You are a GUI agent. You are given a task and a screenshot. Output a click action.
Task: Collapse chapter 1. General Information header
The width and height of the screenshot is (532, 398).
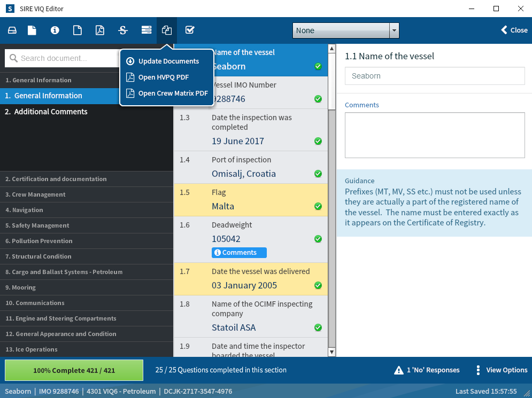coord(60,80)
